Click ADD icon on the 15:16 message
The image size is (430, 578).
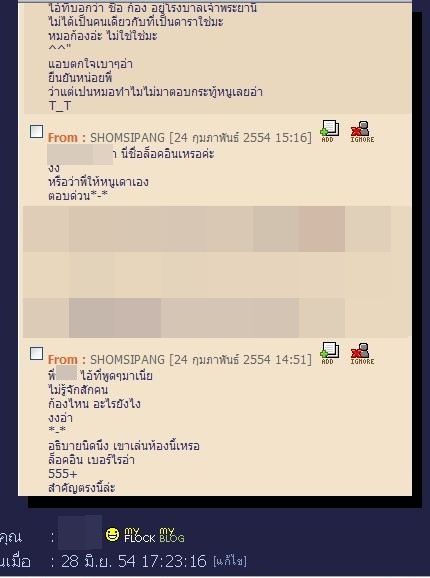tap(329, 131)
